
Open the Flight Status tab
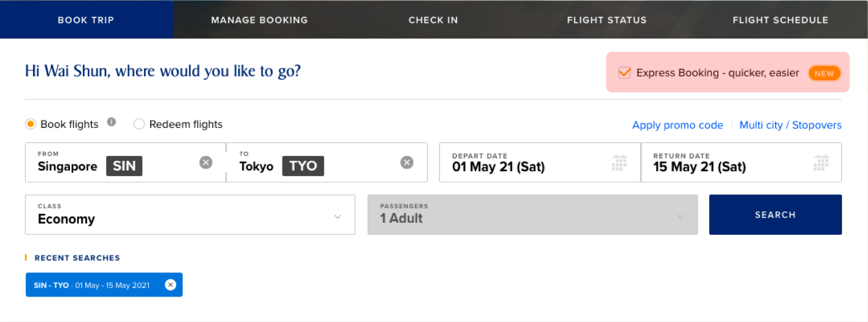(x=607, y=20)
